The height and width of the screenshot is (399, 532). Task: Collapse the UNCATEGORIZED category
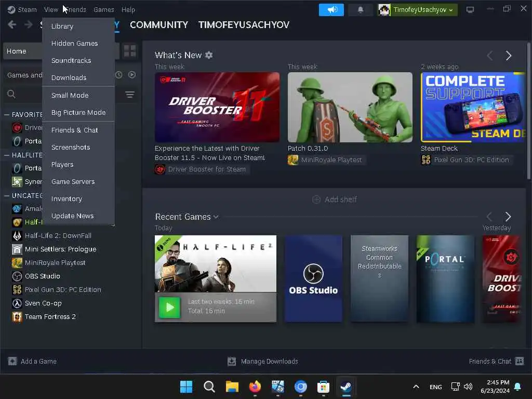(x=6, y=196)
